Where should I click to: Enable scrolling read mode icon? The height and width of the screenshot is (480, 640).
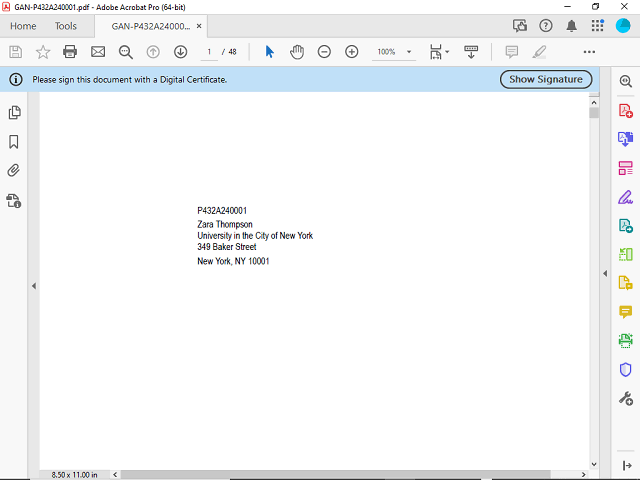pyautogui.click(x=471, y=52)
